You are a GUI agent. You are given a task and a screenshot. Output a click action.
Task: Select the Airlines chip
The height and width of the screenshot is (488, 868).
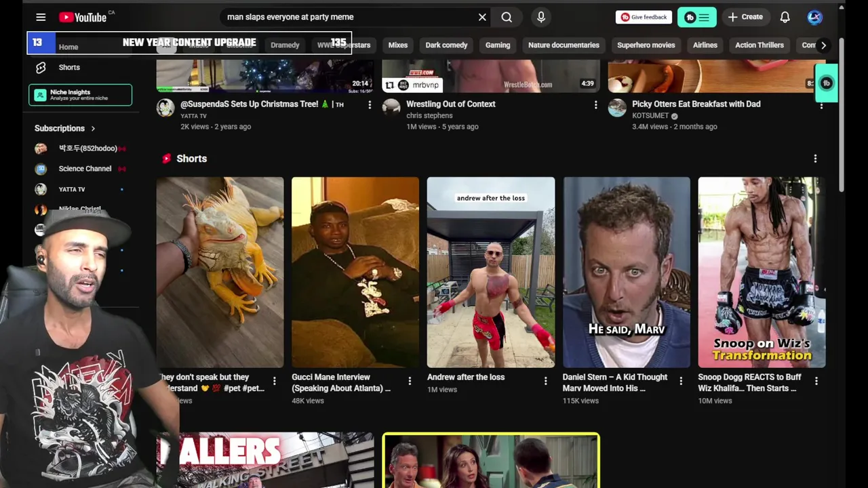tap(705, 45)
